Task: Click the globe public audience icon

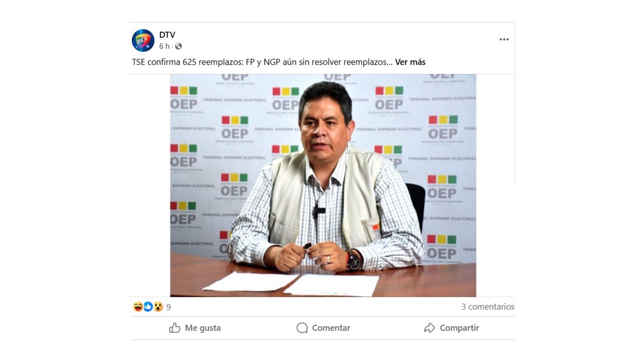Action: click(178, 46)
